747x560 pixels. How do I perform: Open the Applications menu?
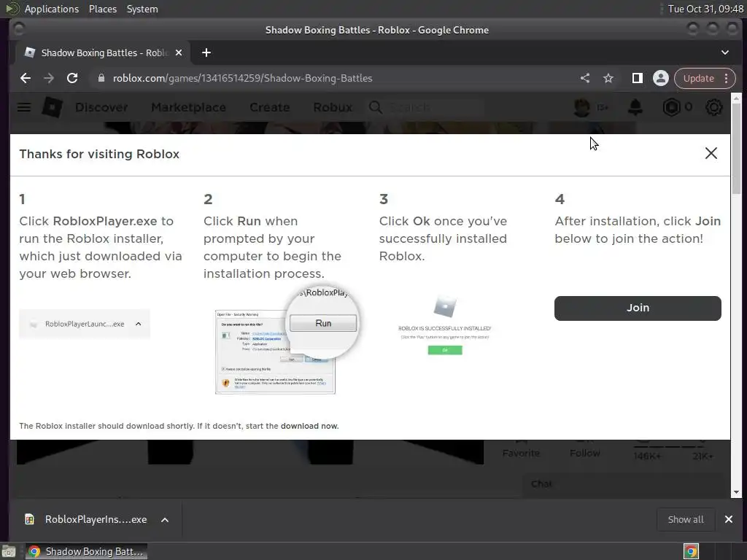[x=52, y=9]
